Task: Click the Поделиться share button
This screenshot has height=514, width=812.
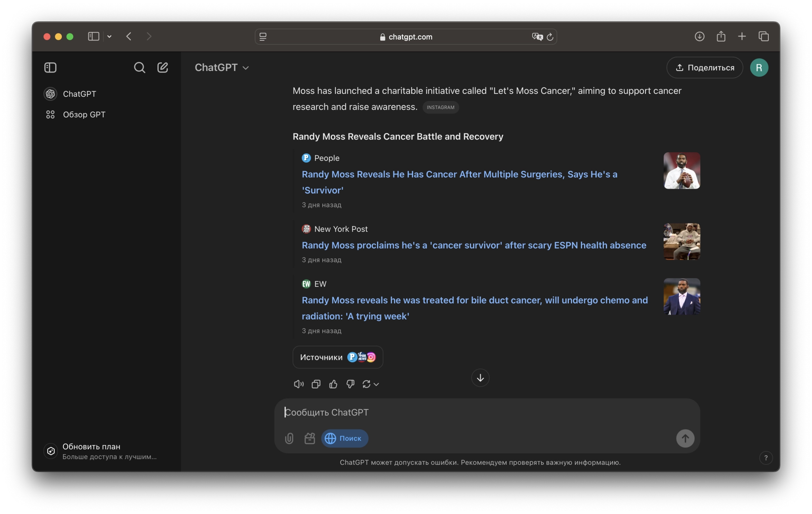Action: point(705,68)
